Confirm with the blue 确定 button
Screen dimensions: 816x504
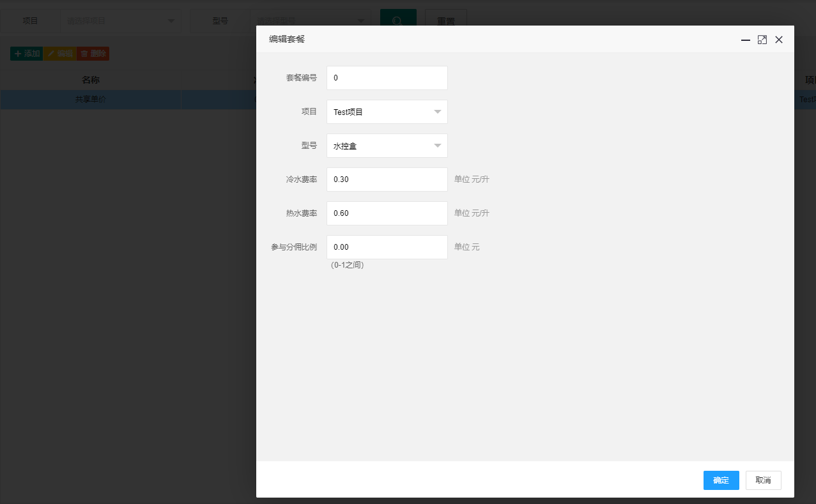pos(721,480)
